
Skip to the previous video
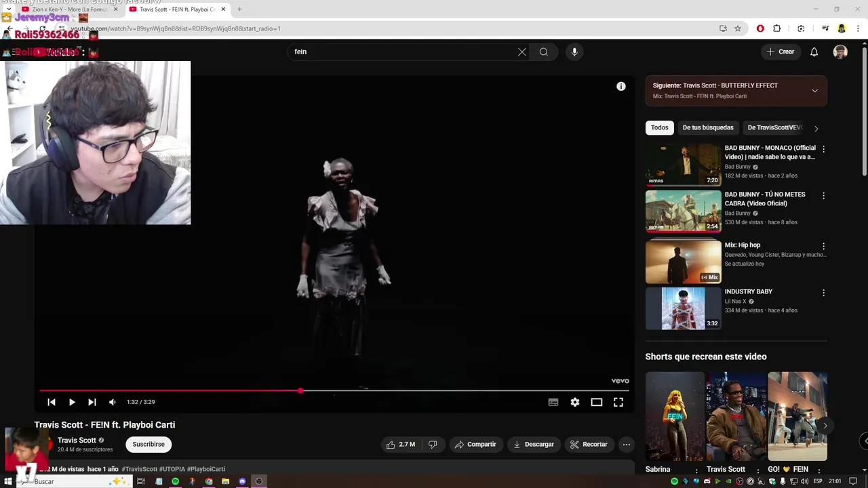click(x=52, y=402)
